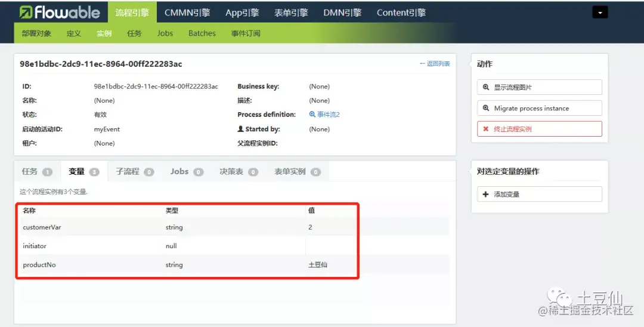
Task: Click red X icon in 终止流程实例
Action: [486, 129]
